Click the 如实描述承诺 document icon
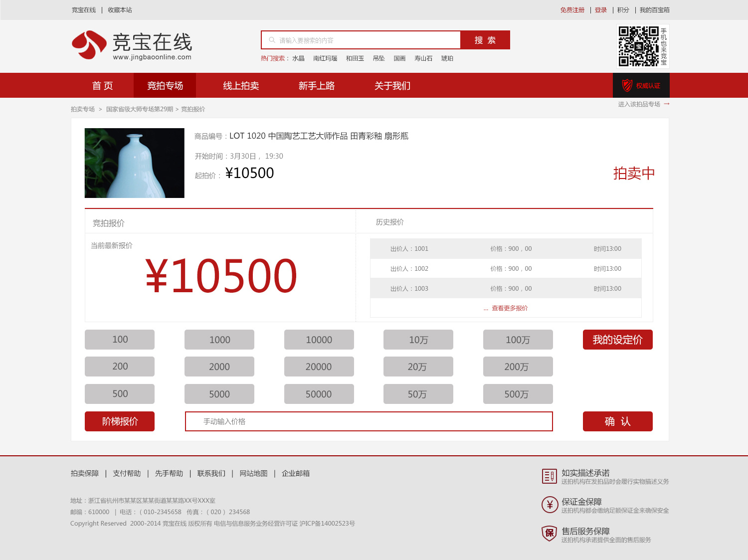 (x=550, y=476)
